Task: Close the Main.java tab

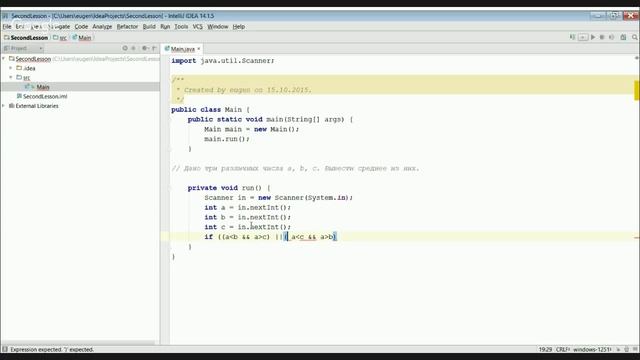Action: (x=199, y=49)
